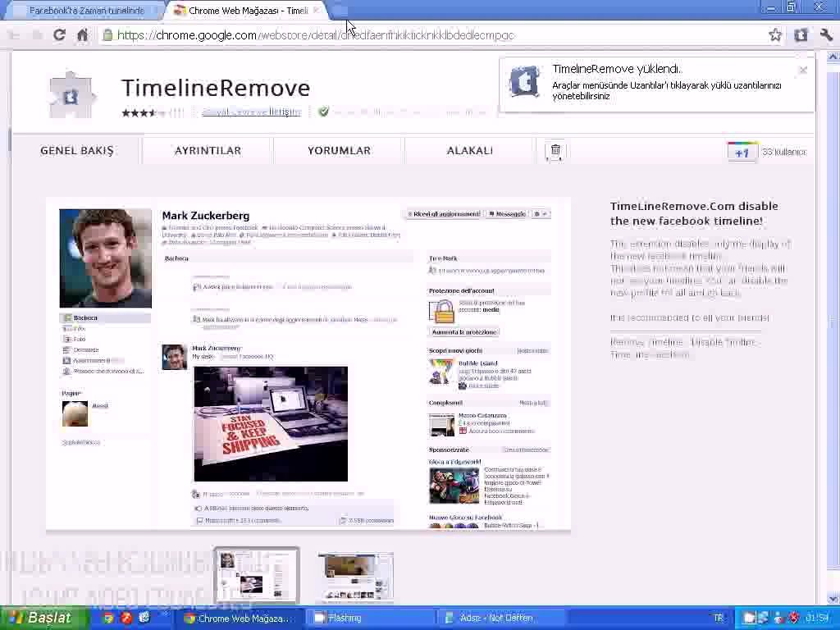Screen dimensions: 840x630
Task: Click the extension icon in the notification popup
Action: click(524, 82)
